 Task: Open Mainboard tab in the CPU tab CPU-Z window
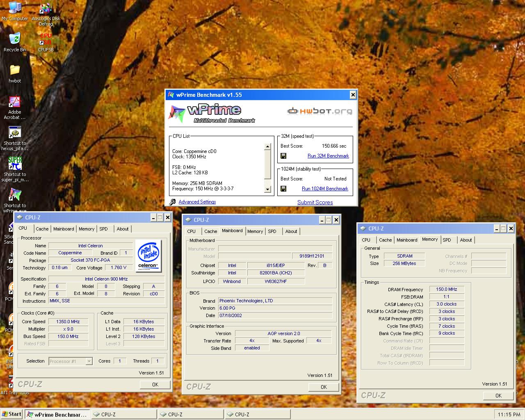64,229
